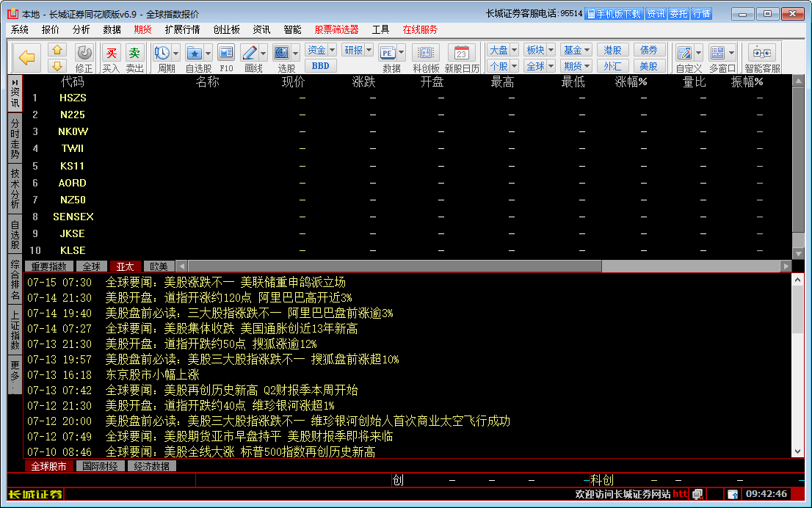812x508 pixels.
Task: Open the F10 company info icon
Action: click(x=226, y=53)
